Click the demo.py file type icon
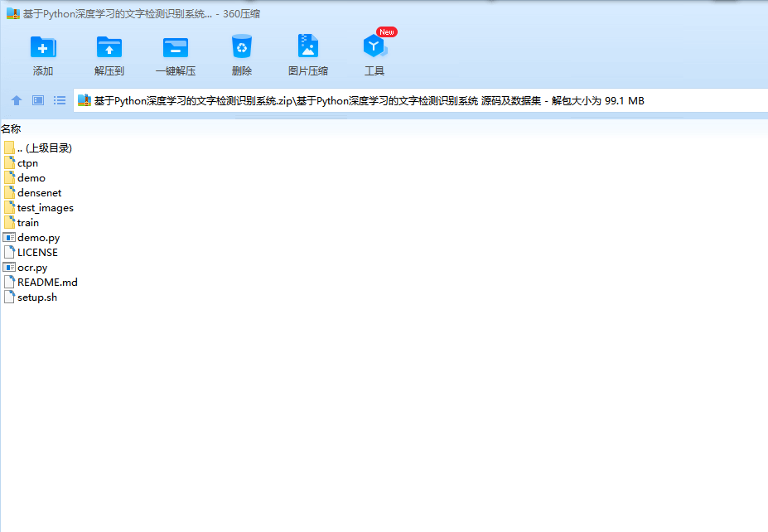The width and height of the screenshot is (768, 532). 9,238
